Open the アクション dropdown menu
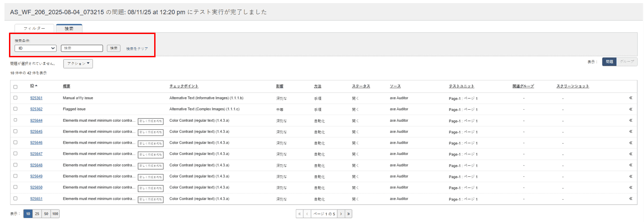This screenshot has width=644, height=222. coord(78,64)
